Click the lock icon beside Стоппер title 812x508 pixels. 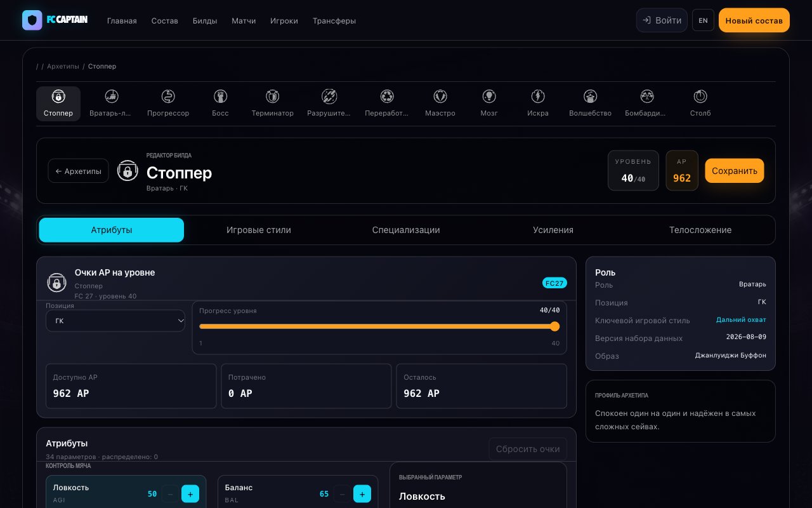[x=128, y=170]
